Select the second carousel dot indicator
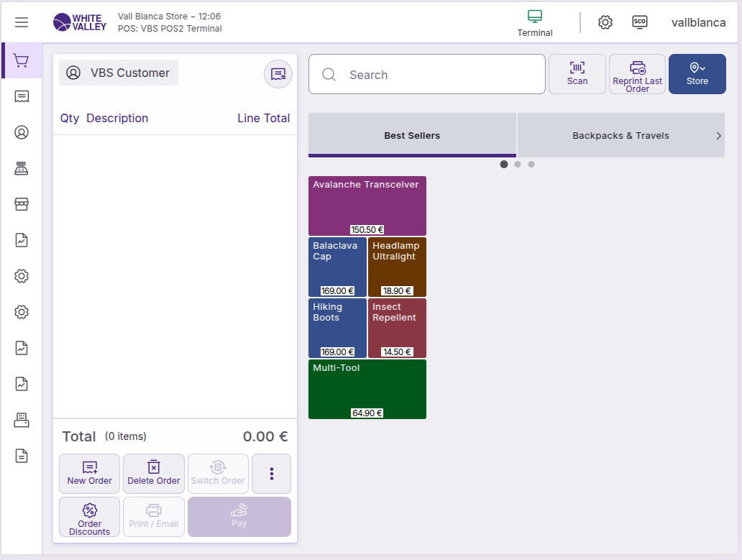Screen dimensions: 742x560 [517, 164]
